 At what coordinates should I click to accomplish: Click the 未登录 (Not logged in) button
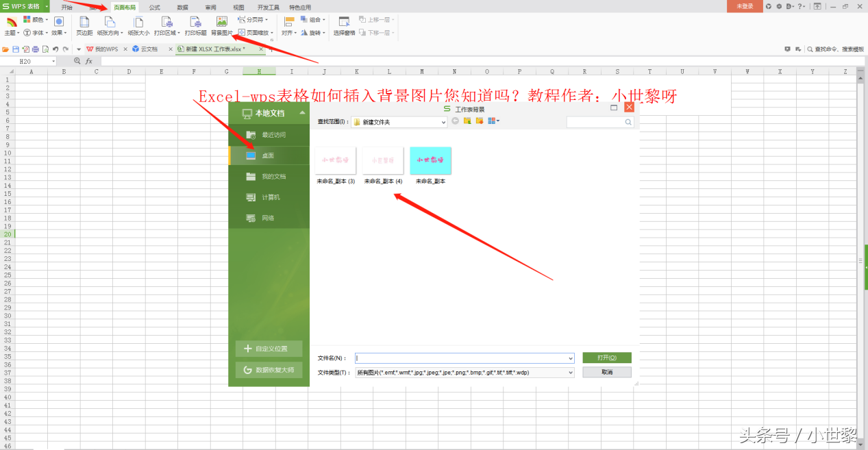[x=745, y=6]
